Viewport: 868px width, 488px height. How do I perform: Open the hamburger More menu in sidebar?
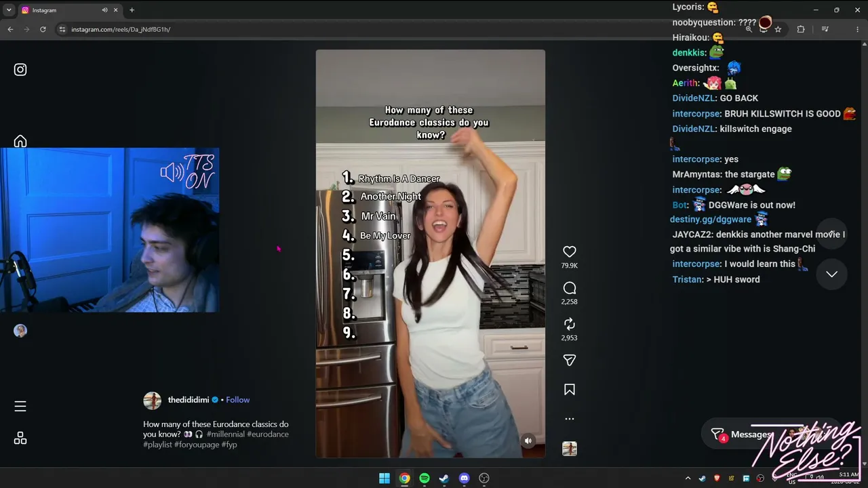coord(20,406)
